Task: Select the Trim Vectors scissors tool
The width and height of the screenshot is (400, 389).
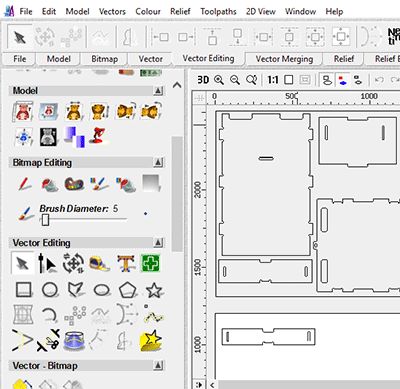Action: point(48,340)
